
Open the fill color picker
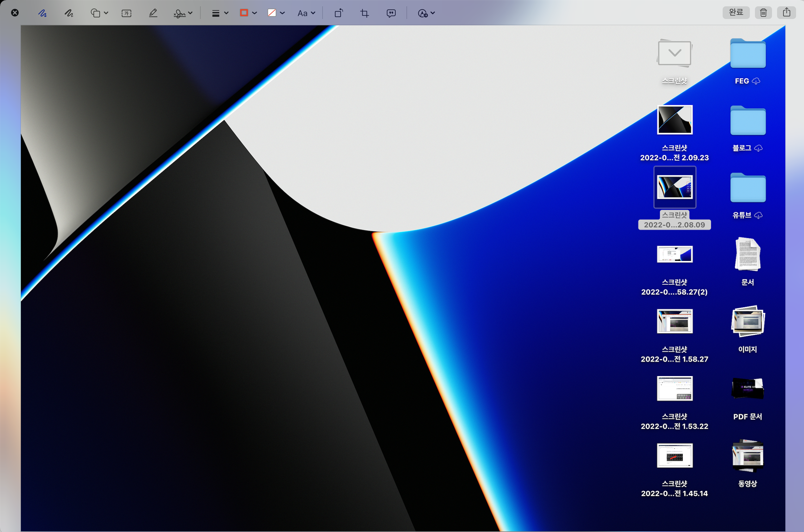click(x=275, y=13)
